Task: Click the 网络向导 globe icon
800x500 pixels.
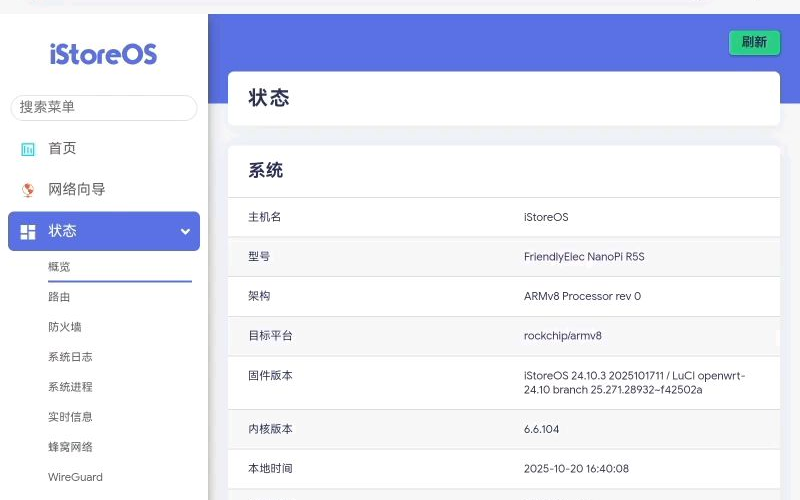Action: [28, 189]
